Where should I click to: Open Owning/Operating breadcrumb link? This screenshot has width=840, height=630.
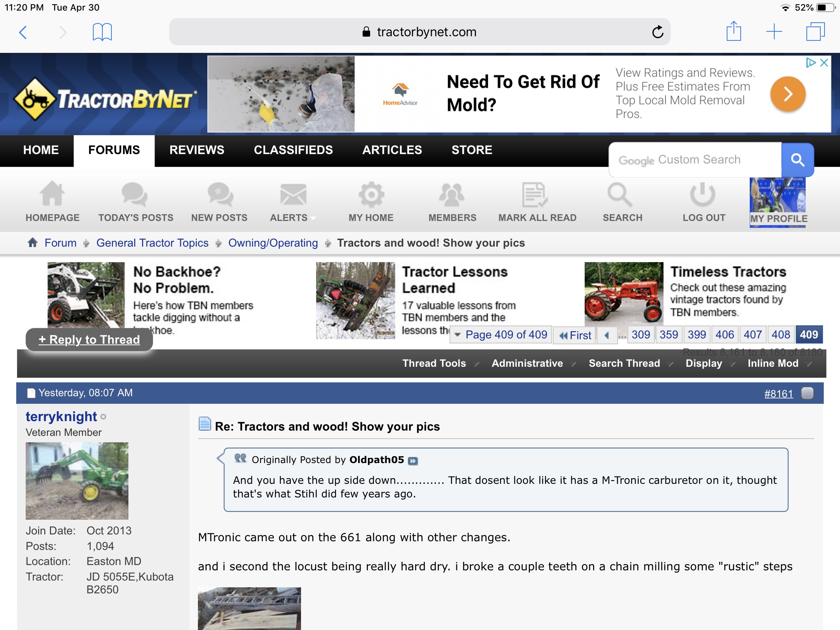273,243
